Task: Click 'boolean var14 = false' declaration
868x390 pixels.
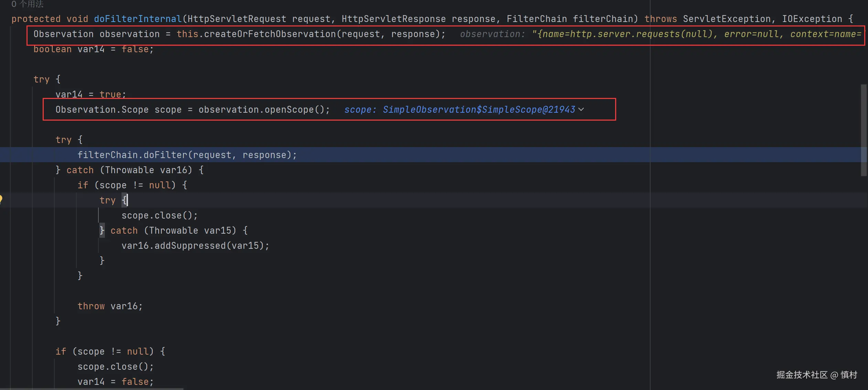Action: pyautogui.click(x=93, y=49)
